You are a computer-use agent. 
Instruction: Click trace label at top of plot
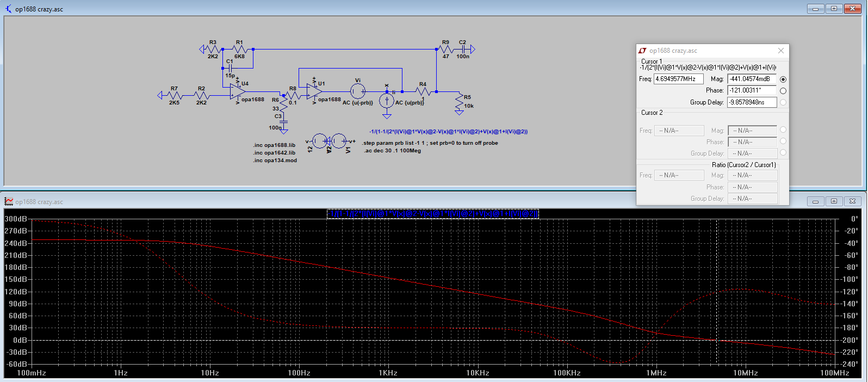433,214
